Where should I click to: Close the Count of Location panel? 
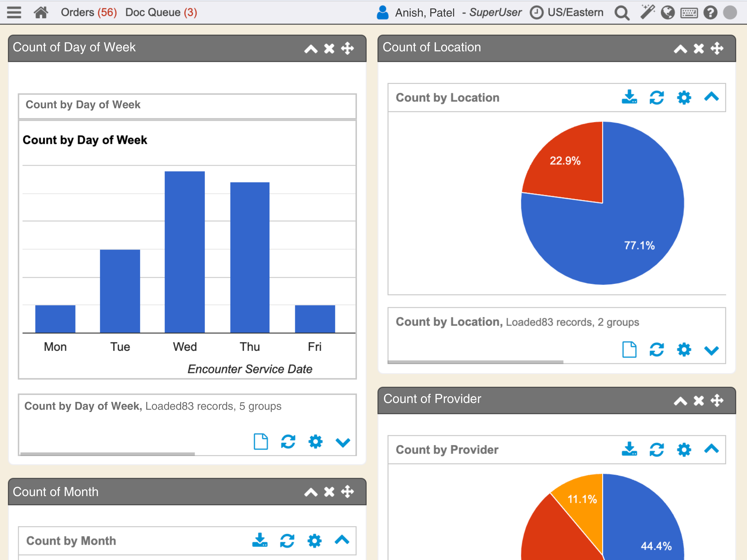point(699,49)
